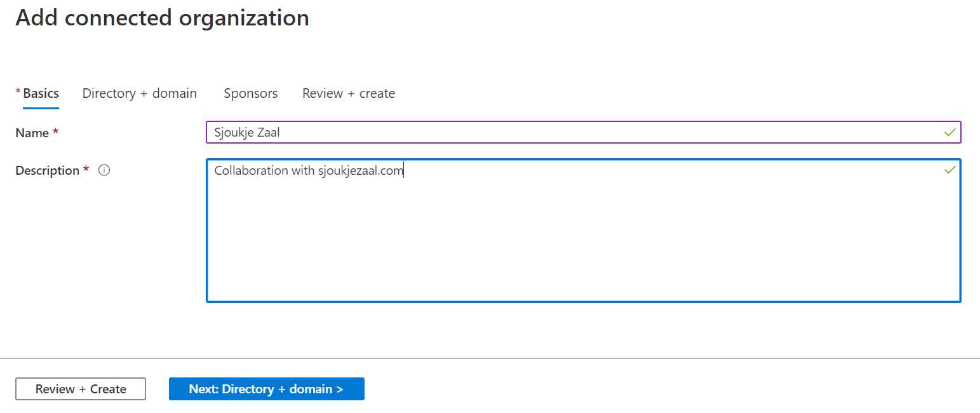Click the green checkmark beside Name field
Image resolution: width=980 pixels, height=413 pixels.
point(950,132)
